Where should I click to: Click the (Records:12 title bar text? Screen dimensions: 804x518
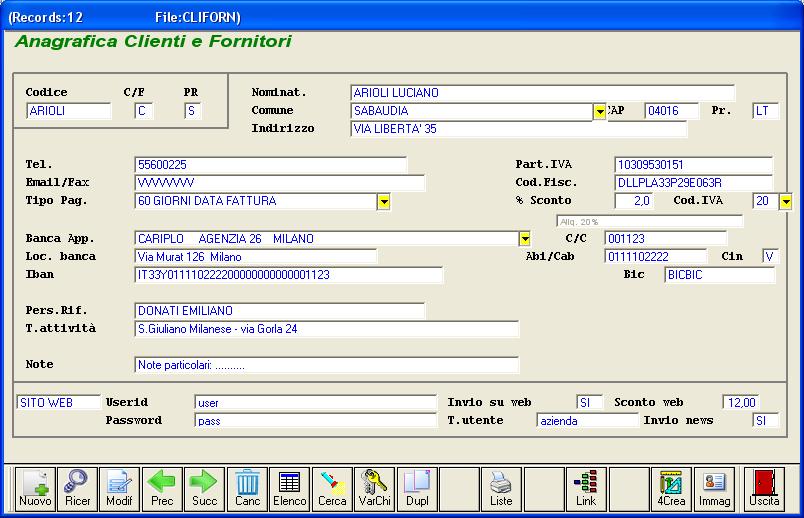pyautogui.click(x=46, y=17)
